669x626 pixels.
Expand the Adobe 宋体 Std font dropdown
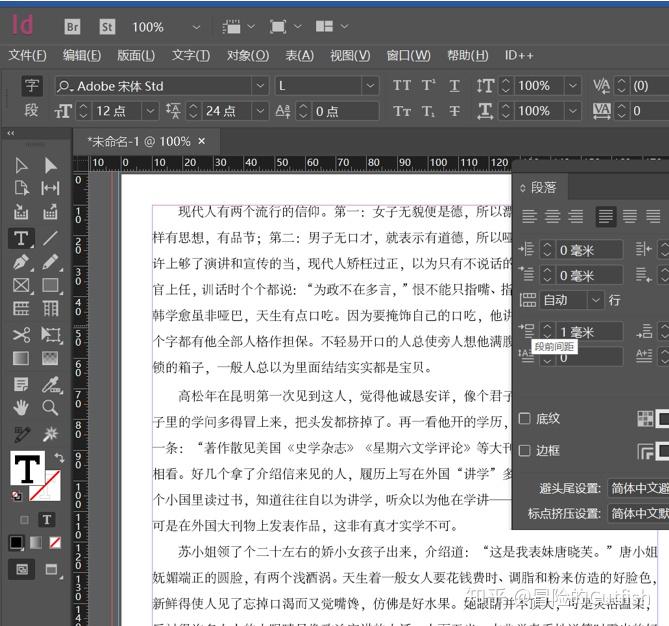[260, 86]
